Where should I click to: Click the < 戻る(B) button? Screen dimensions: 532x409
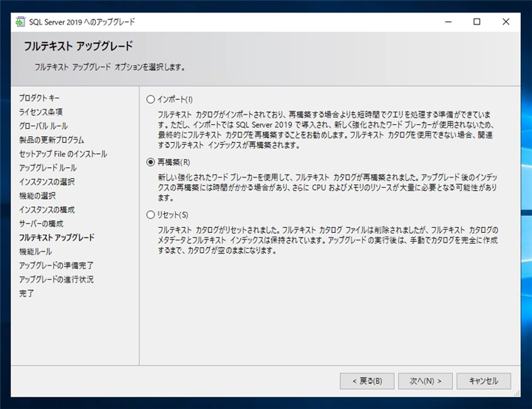click(367, 381)
